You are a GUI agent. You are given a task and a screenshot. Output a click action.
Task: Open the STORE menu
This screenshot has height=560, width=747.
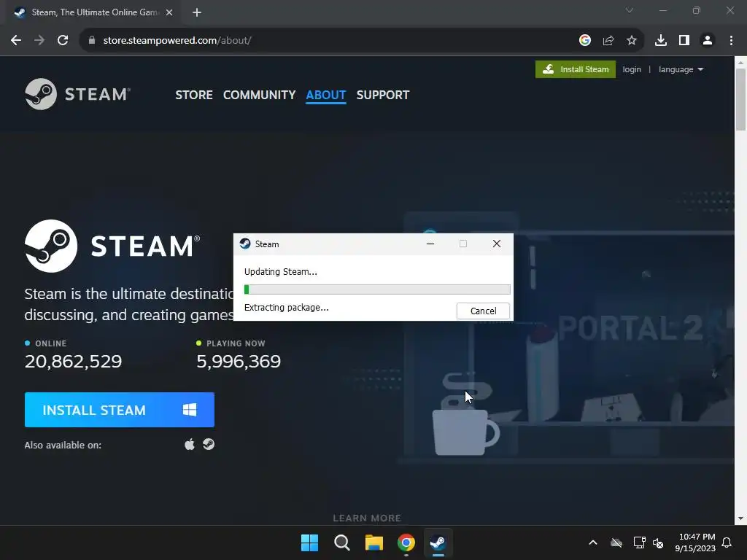194,95
